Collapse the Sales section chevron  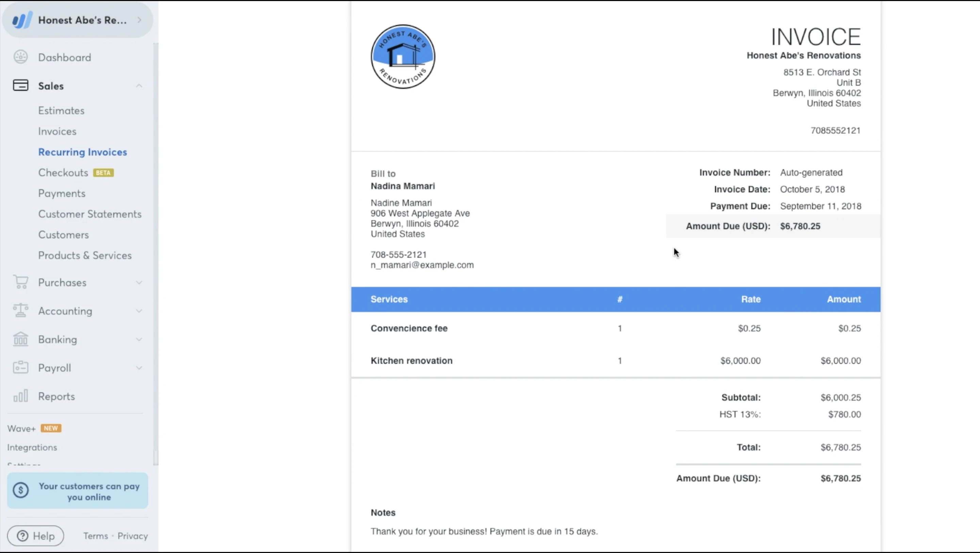pos(139,86)
